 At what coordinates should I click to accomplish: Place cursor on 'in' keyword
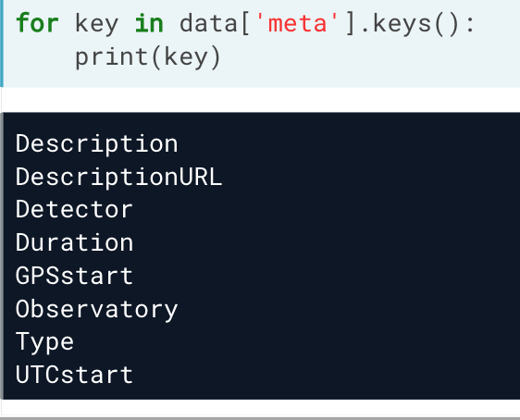[149, 23]
